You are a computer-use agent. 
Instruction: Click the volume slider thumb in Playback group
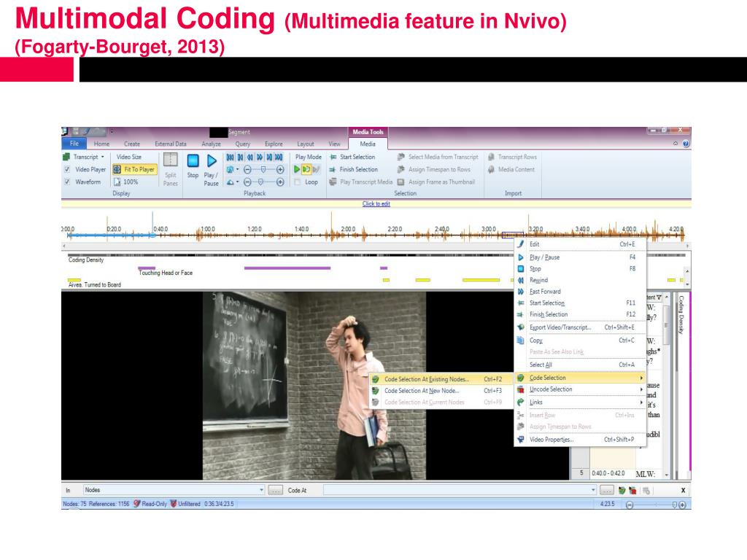260,182
